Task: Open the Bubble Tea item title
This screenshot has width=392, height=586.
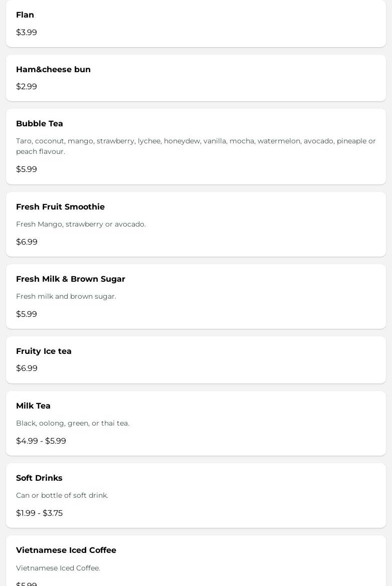Action: point(40,124)
